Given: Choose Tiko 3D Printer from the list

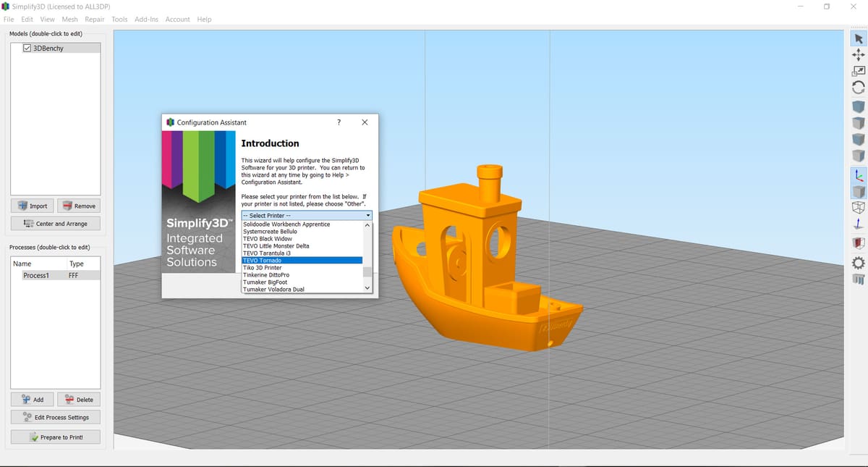Looking at the screenshot, I should pyautogui.click(x=302, y=268).
